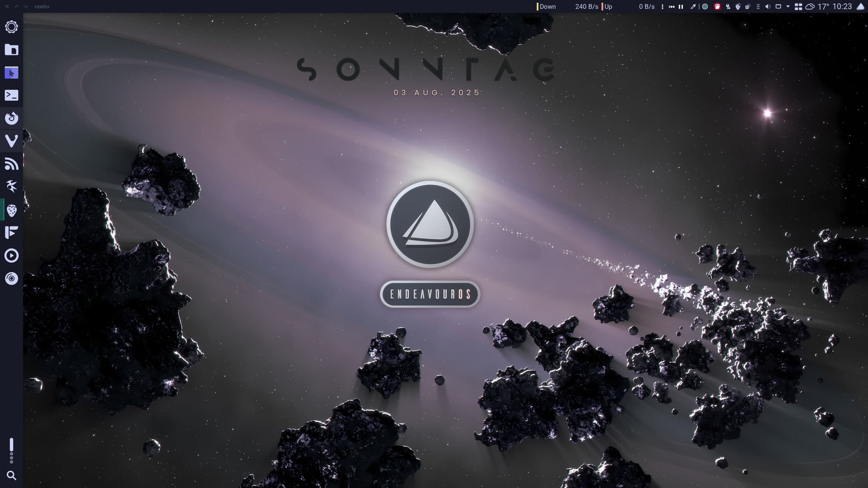The image size is (868, 488).
Task: Click the EndeavourOS logo widget on the desktop
Action: pyautogui.click(x=430, y=225)
